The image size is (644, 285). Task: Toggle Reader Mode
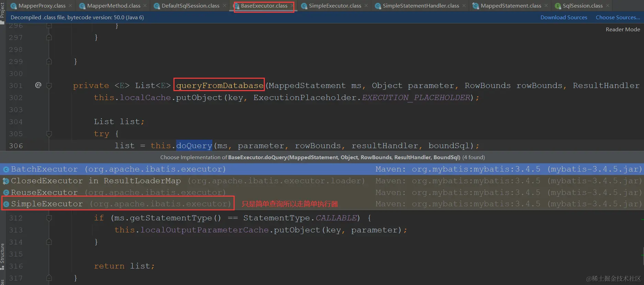(623, 30)
